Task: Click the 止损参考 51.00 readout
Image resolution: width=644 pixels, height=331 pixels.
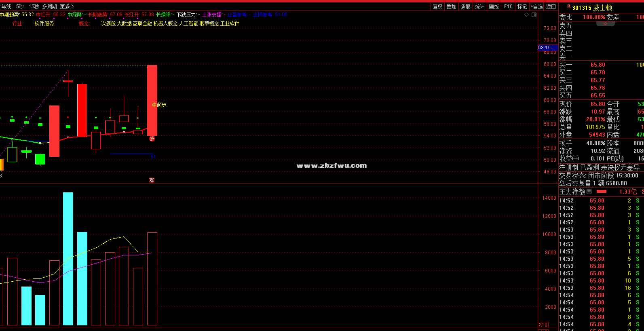Action: (270, 15)
